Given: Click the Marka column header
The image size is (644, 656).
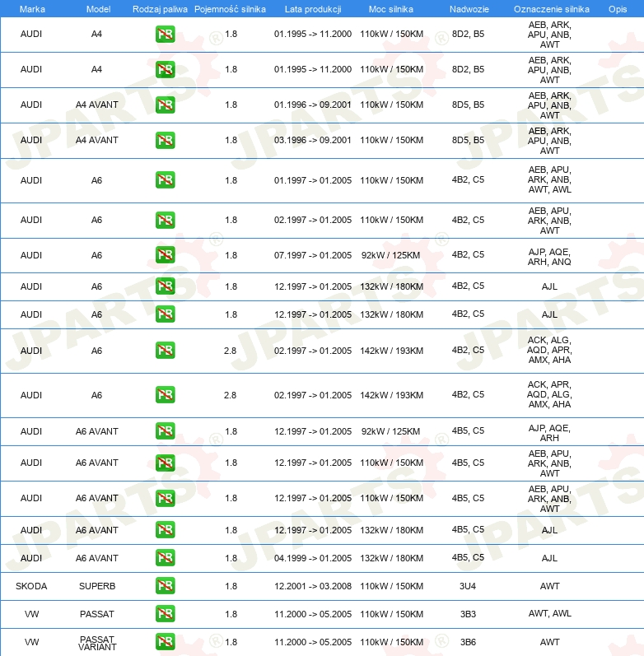Looking at the screenshot, I should pos(32,9).
